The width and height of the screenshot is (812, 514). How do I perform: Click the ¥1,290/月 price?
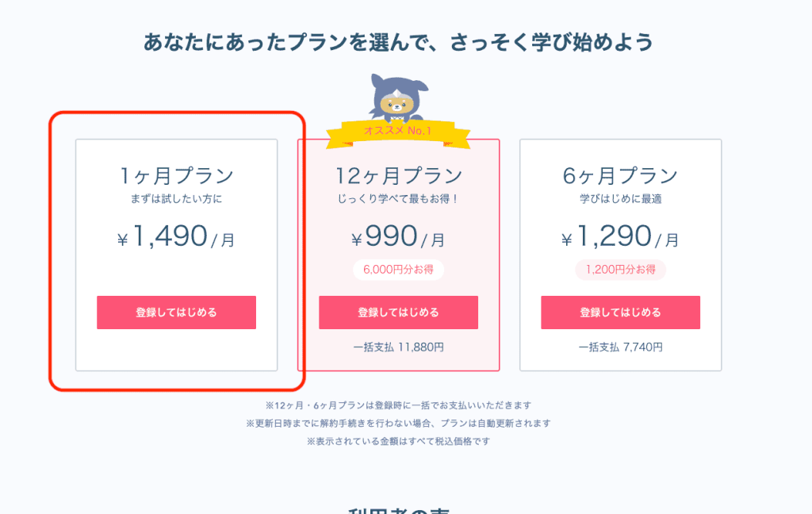[x=620, y=236]
